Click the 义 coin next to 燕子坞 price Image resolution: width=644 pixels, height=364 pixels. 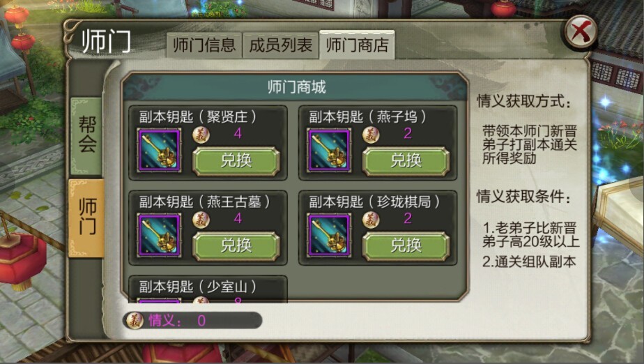pyautogui.click(x=371, y=135)
